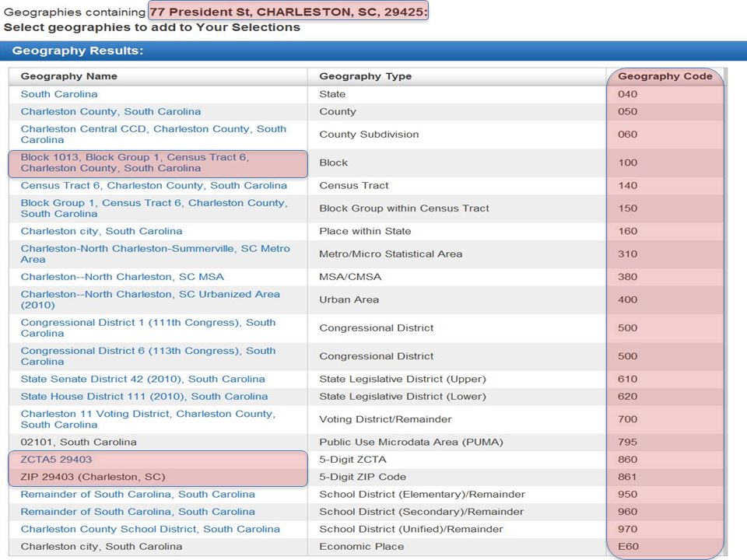Select Block Group 1, Census Tract 6 link
Image resolution: width=747 pixels, height=560 pixels.
(154, 208)
